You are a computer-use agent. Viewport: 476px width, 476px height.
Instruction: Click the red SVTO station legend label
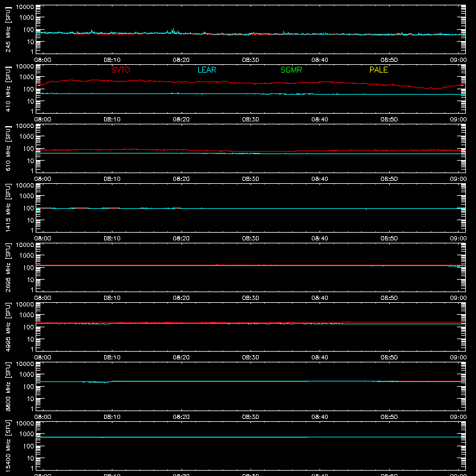[x=121, y=70]
